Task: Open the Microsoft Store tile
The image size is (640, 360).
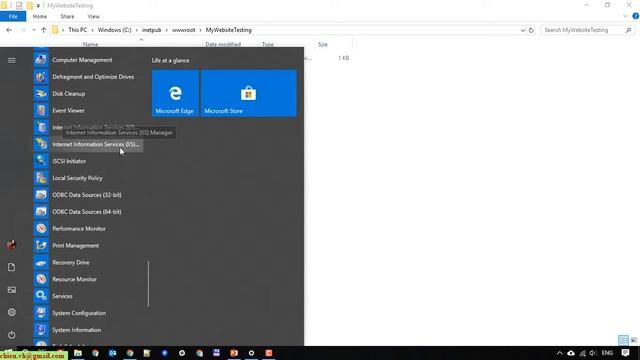Action: tap(249, 93)
